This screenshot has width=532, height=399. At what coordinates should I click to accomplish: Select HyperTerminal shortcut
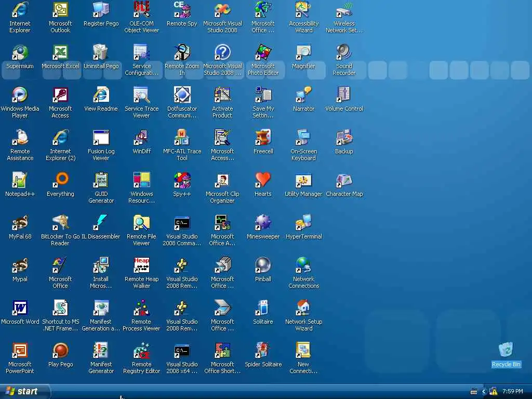(303, 223)
